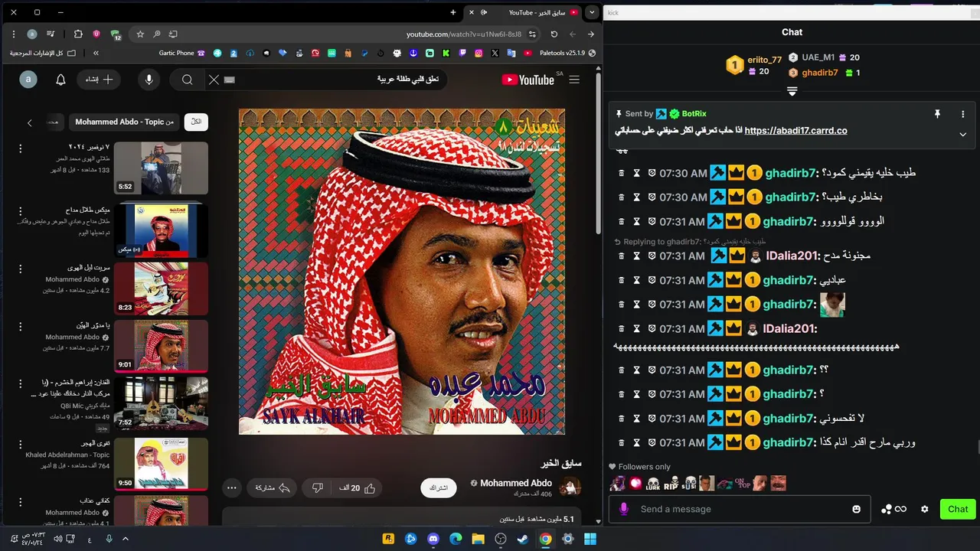This screenshot has height=551, width=980.
Task: Open channel points infinity balance
Action: coord(893,509)
